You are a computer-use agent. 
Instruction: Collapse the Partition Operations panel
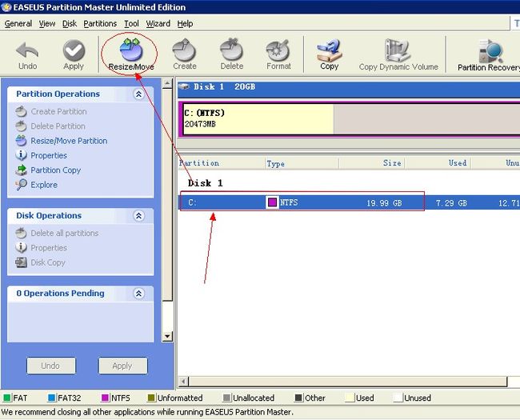pyautogui.click(x=138, y=94)
